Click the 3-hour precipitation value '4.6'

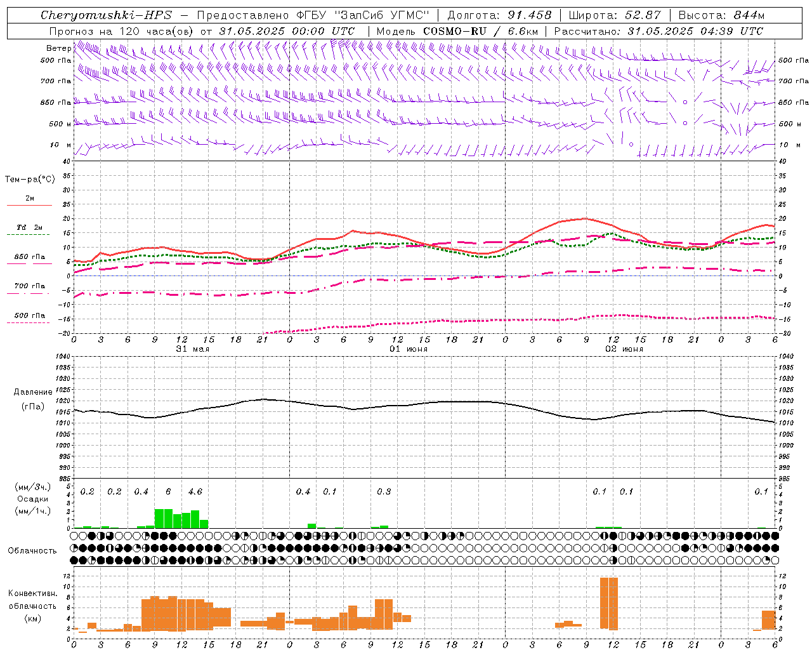pyautogui.click(x=195, y=492)
